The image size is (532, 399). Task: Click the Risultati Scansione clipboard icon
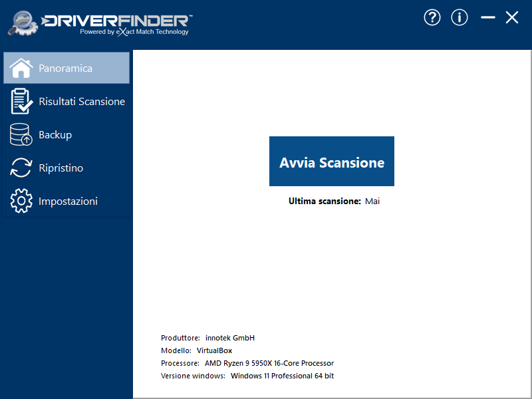pyautogui.click(x=21, y=101)
